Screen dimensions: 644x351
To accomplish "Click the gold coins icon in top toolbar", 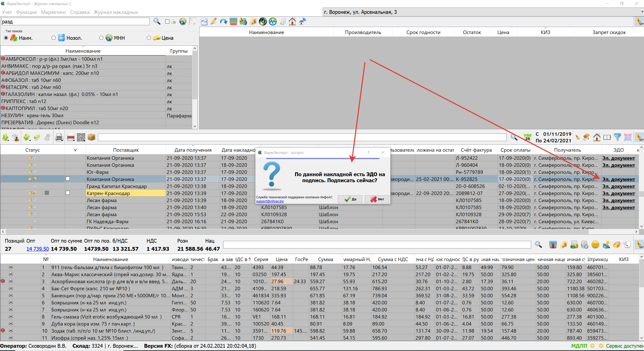I will click(253, 22).
